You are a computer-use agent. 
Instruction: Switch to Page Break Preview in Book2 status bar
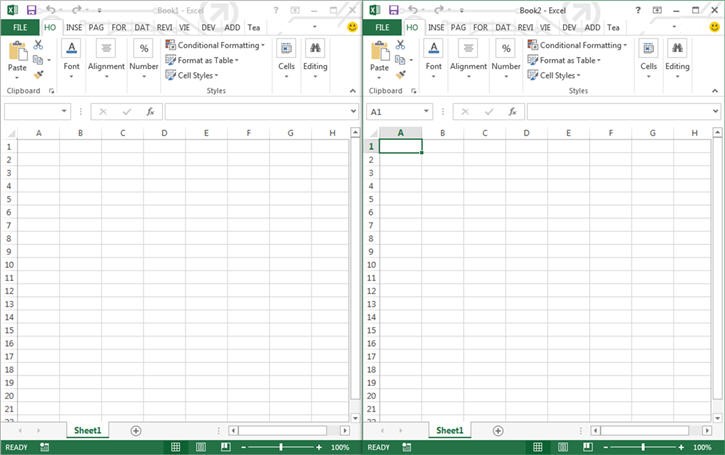click(x=588, y=447)
